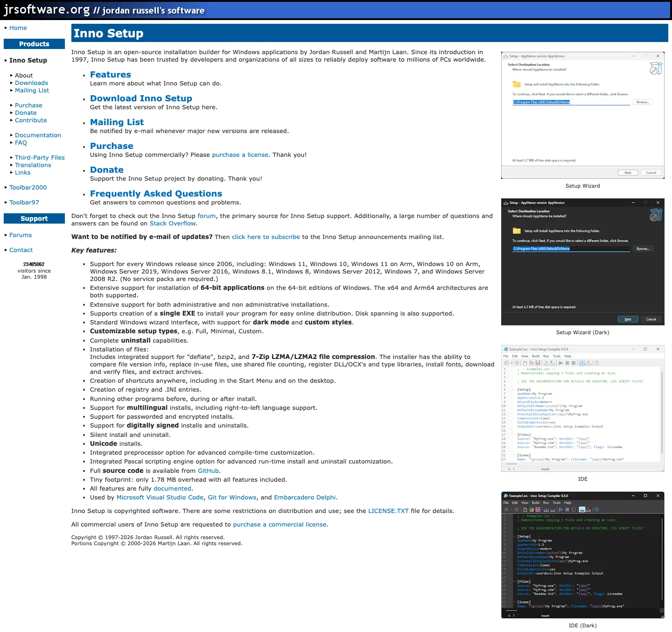
Task: Open the LICENSE.TXT link
Action: pos(388,511)
